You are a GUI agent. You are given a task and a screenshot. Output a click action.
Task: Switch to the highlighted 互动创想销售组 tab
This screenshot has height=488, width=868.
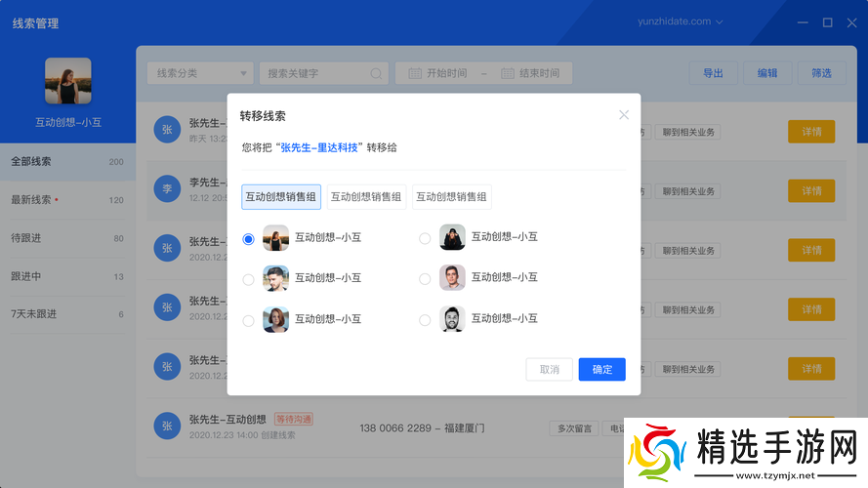click(x=281, y=197)
